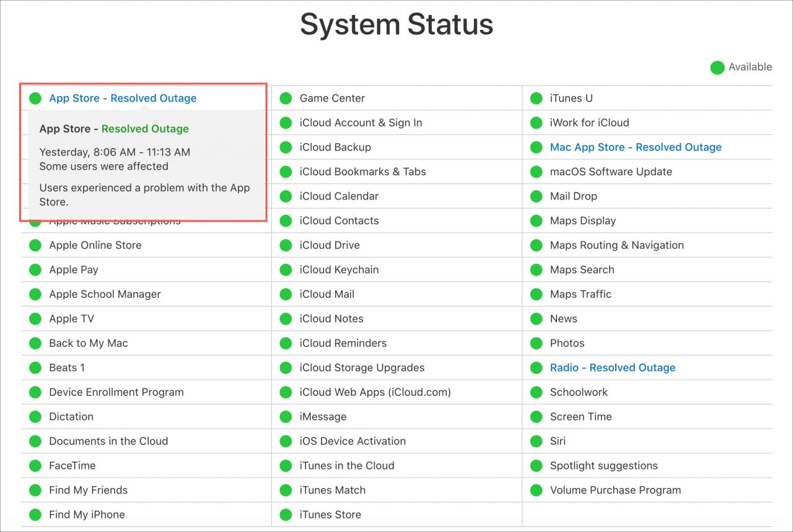Screen dimensions: 793x532
Task: Click the green dot next to Schoolwork
Action: [x=536, y=392]
